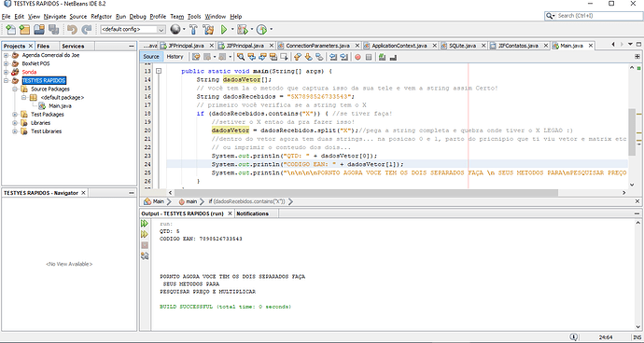
Task: Collapse the Source Packages node
Action: click(15, 89)
